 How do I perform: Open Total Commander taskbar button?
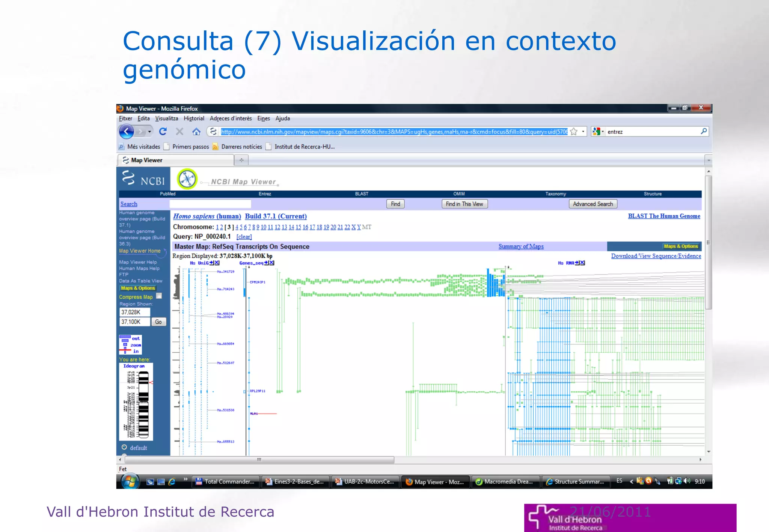226,482
